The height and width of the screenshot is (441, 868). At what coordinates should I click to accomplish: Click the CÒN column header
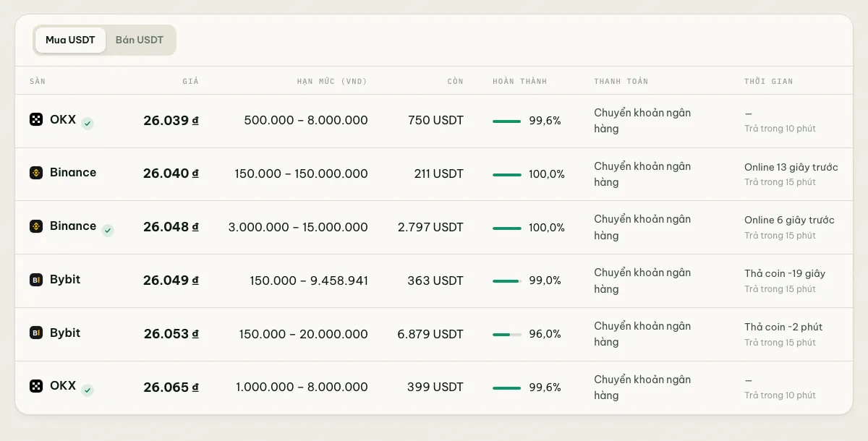[455, 81]
